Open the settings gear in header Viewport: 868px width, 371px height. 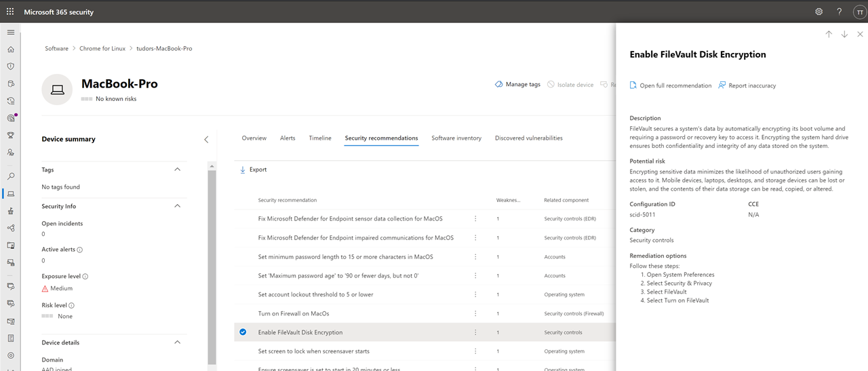point(818,12)
